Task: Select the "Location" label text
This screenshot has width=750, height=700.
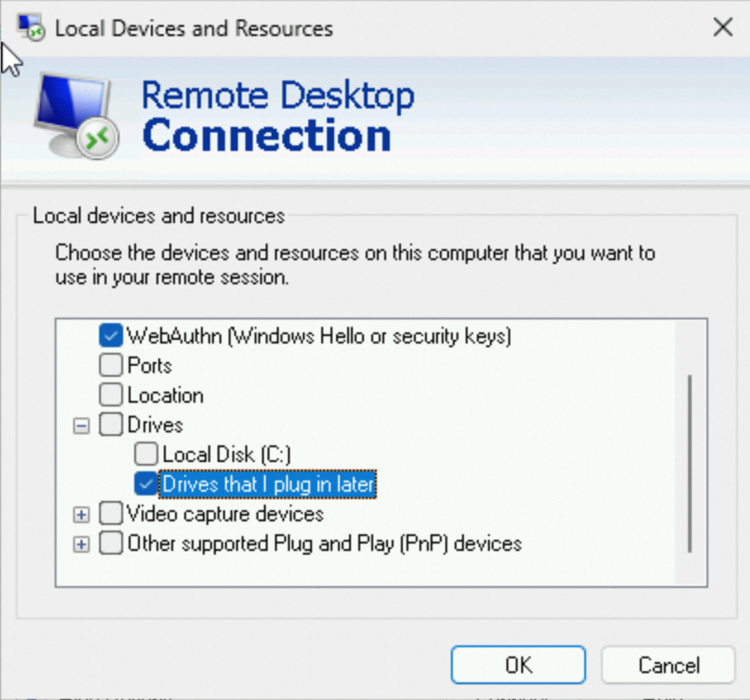Action: 166,395
